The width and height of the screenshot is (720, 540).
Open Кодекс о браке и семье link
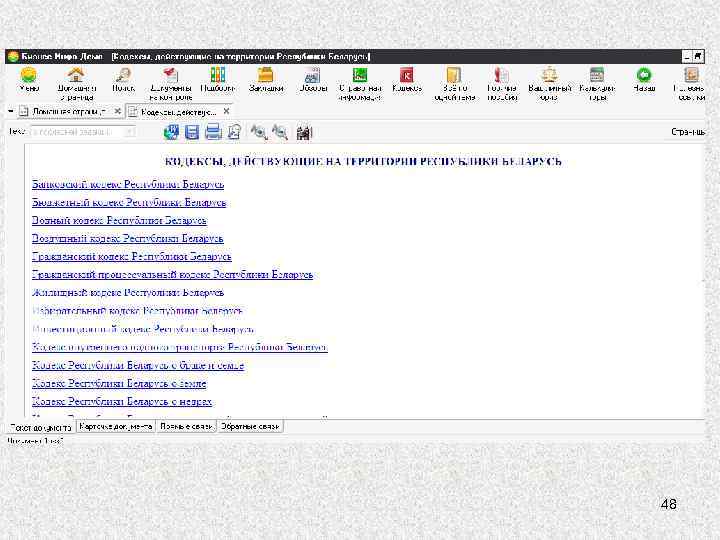click(x=138, y=366)
